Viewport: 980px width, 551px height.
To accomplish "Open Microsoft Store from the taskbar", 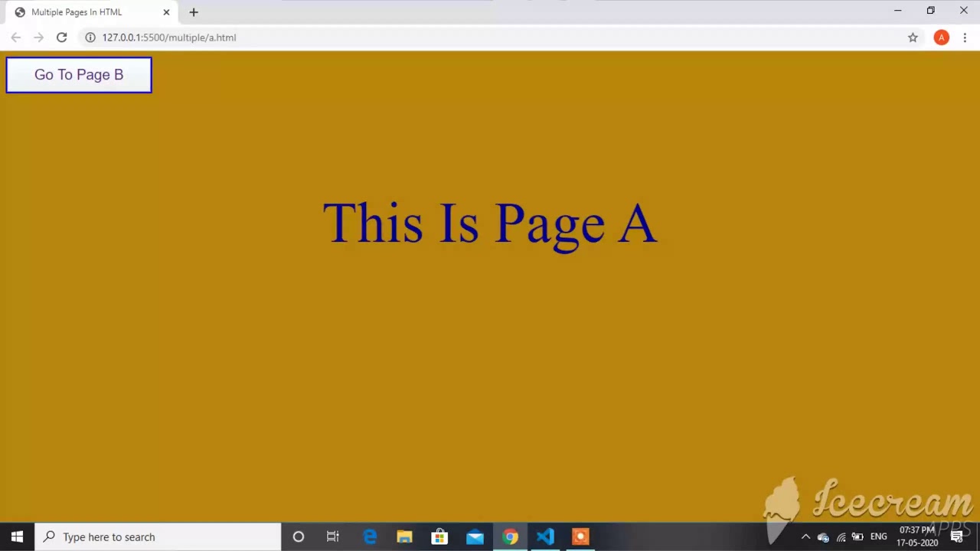I will tap(439, 536).
